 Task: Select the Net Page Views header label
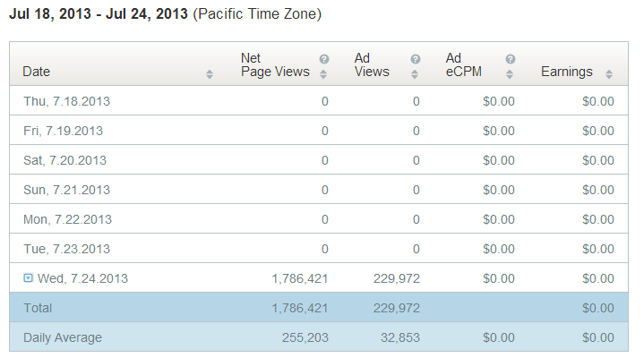(275, 64)
